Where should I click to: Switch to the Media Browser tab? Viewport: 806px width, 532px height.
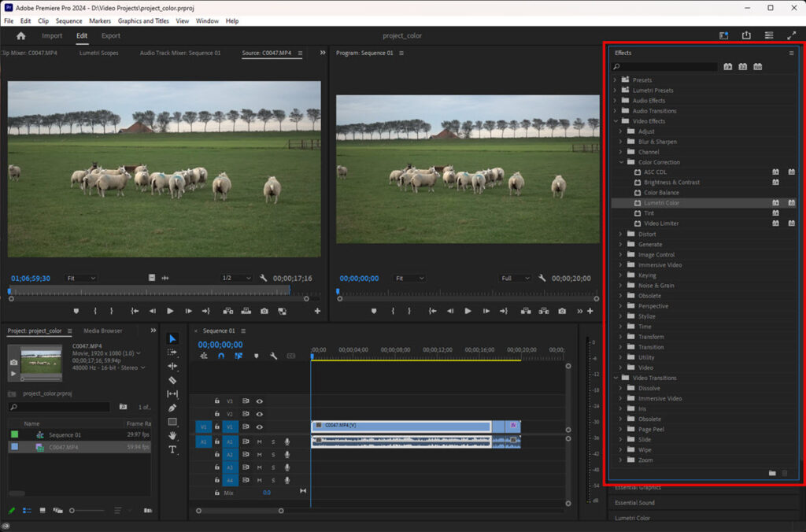pos(102,331)
